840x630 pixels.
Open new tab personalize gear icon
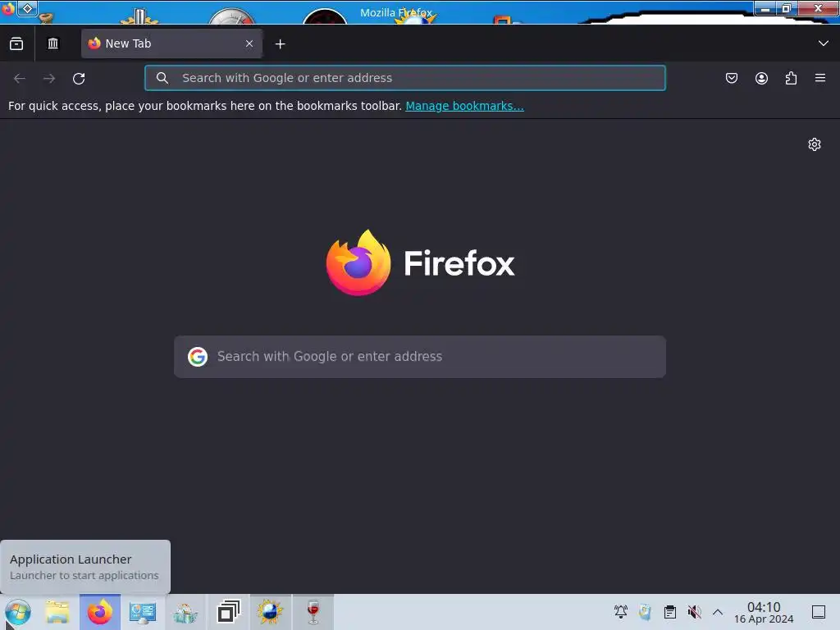815,144
